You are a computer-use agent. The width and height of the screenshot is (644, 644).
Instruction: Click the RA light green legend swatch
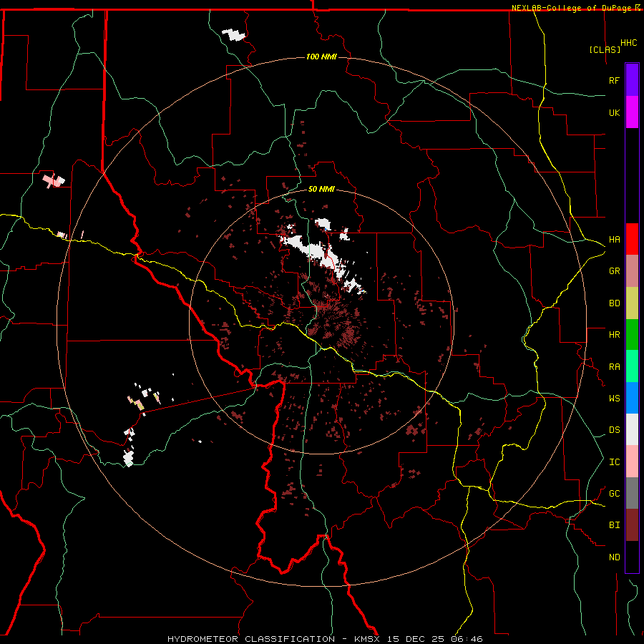click(x=632, y=366)
